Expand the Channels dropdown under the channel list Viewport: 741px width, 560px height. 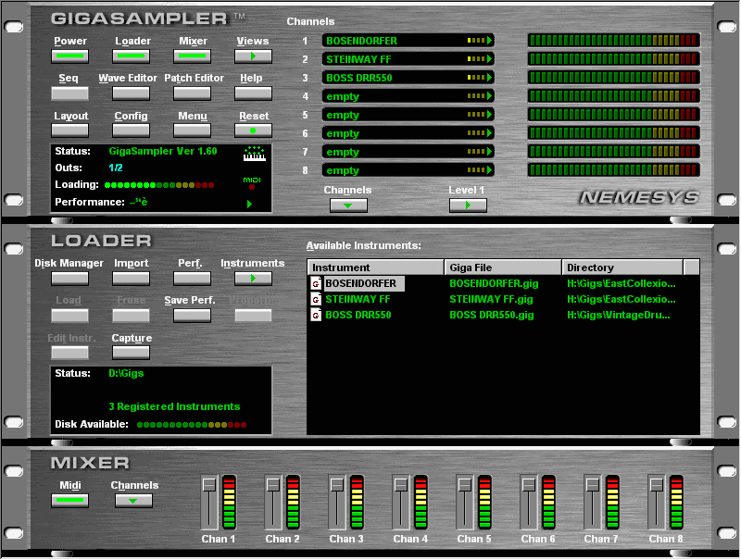pyautogui.click(x=348, y=205)
